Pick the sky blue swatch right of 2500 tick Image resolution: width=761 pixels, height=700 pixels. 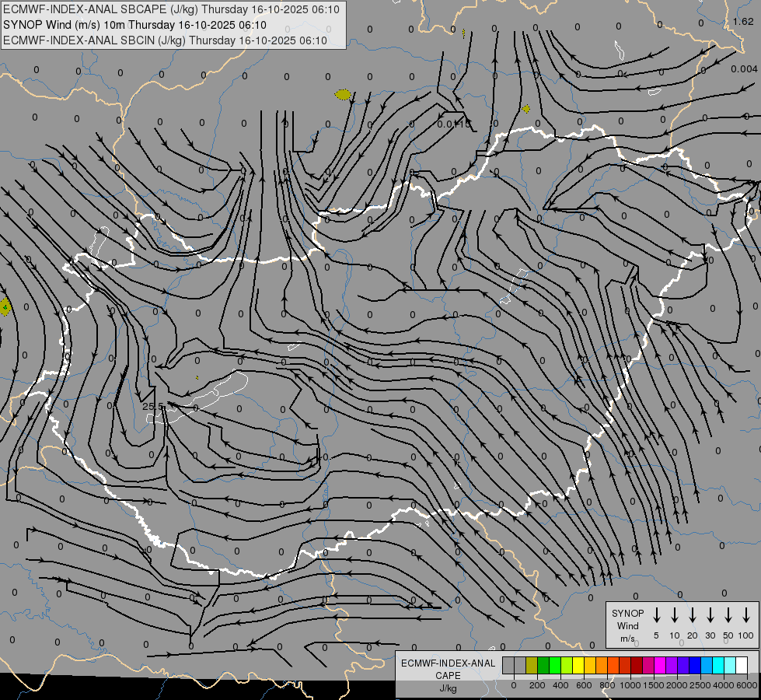tap(706, 665)
